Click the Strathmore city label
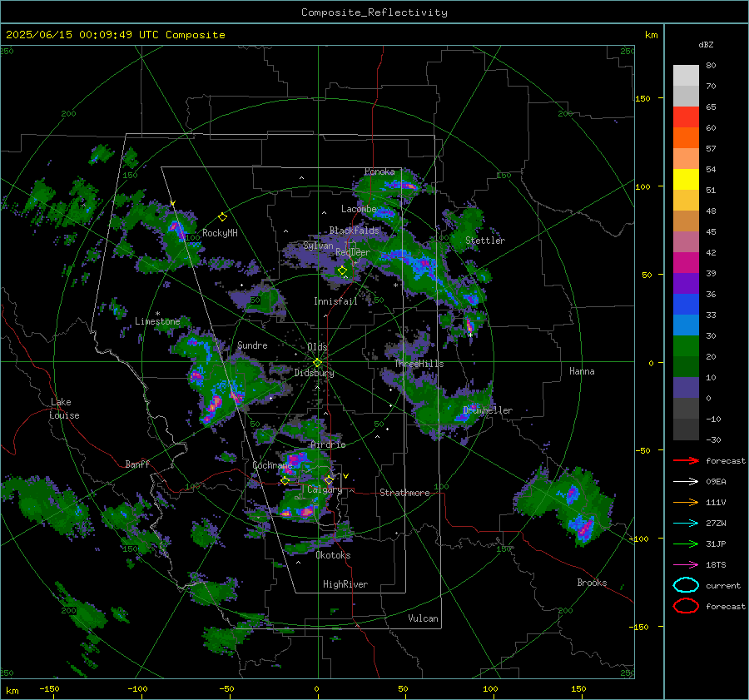The height and width of the screenshot is (700, 749). coord(404,493)
